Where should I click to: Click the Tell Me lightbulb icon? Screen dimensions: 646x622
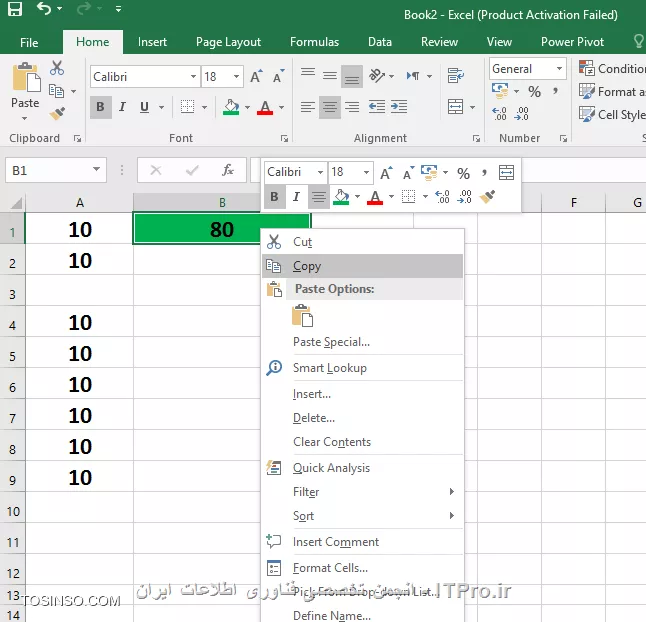pyautogui.click(x=639, y=41)
